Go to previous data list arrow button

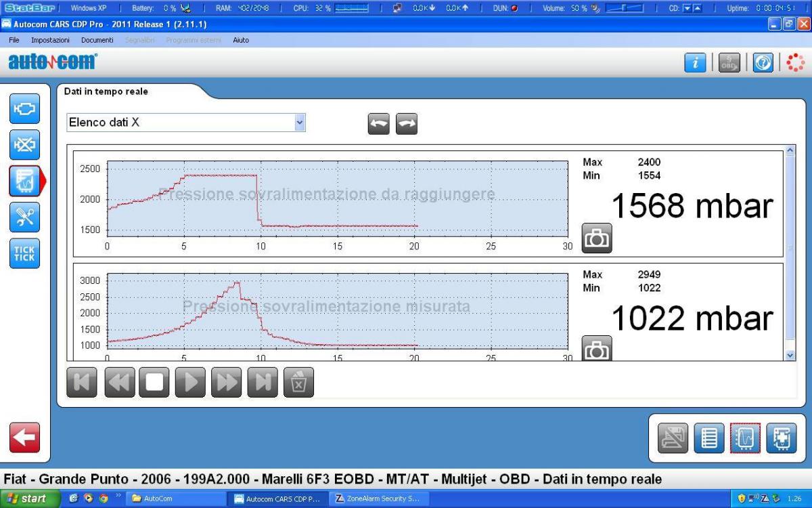(x=379, y=123)
